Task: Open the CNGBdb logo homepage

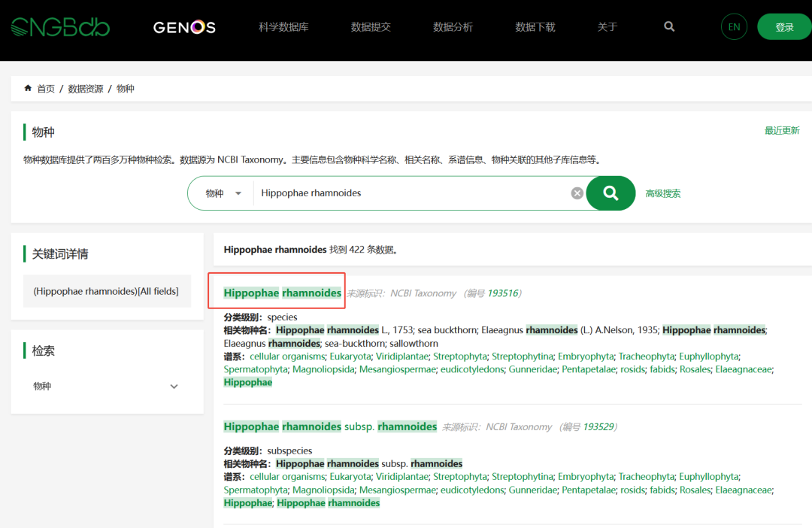Action: tap(60, 27)
